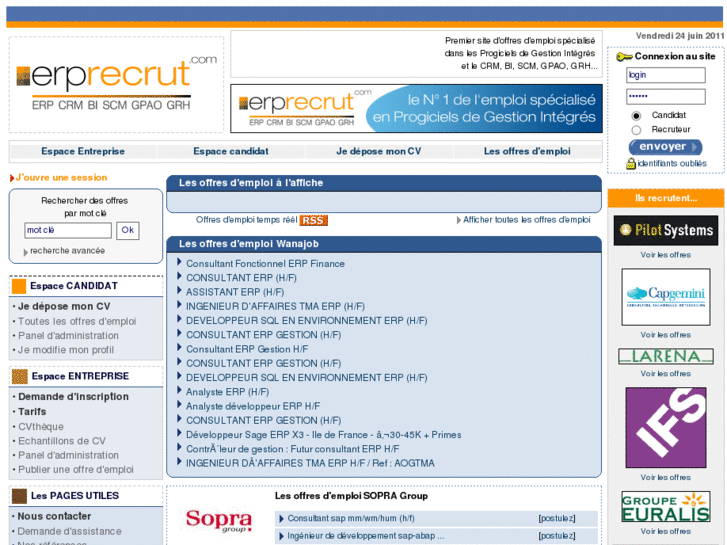This screenshot has width=727, height=545.
Task: Click postulez for Ingénieur de développement sap-abap
Action: pyautogui.click(x=556, y=536)
